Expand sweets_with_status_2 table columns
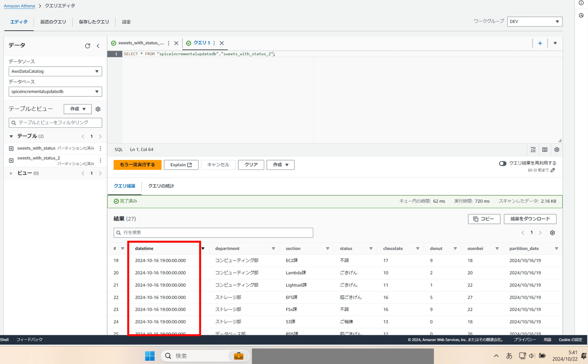588x364 pixels. coord(11,160)
